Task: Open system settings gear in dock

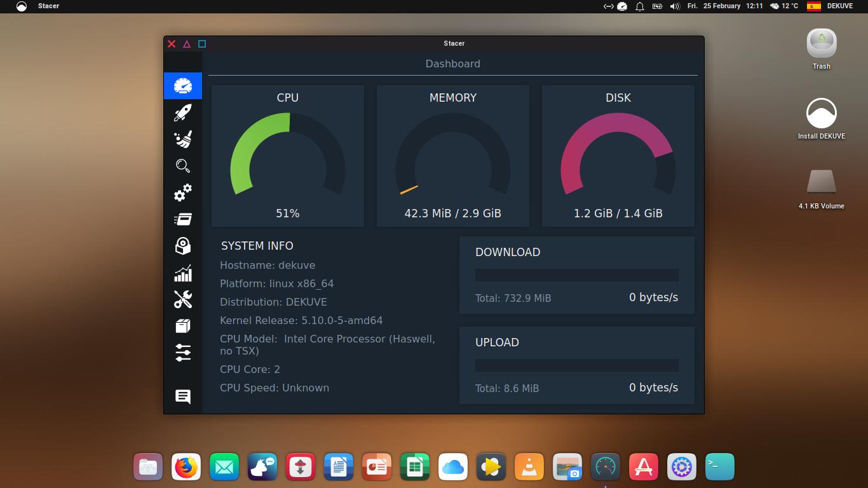Action: point(682,468)
